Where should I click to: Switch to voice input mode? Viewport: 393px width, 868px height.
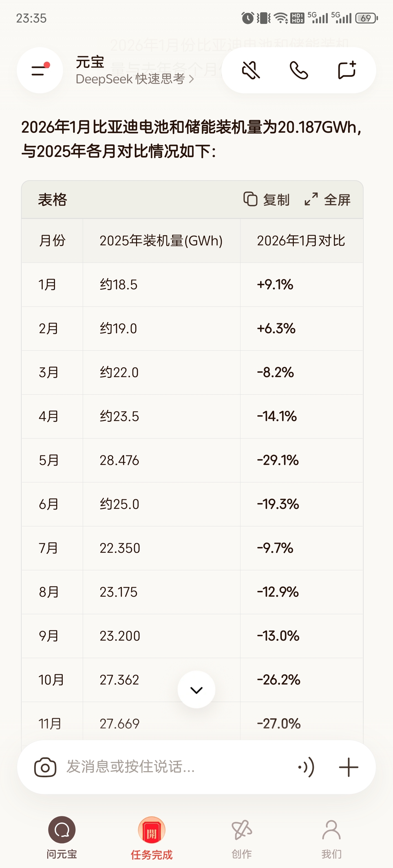click(306, 768)
